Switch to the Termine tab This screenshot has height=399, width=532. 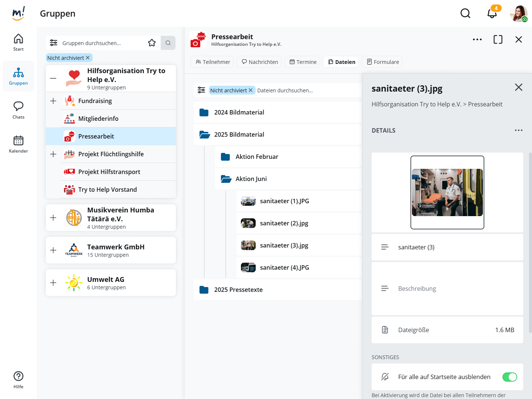303,62
